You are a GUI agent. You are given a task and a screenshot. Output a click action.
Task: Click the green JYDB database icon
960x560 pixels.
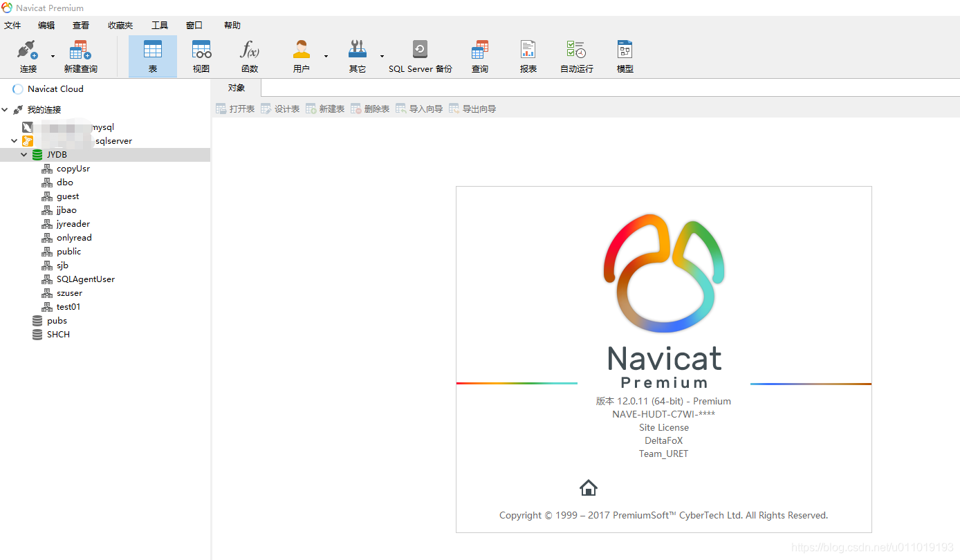pyautogui.click(x=37, y=155)
